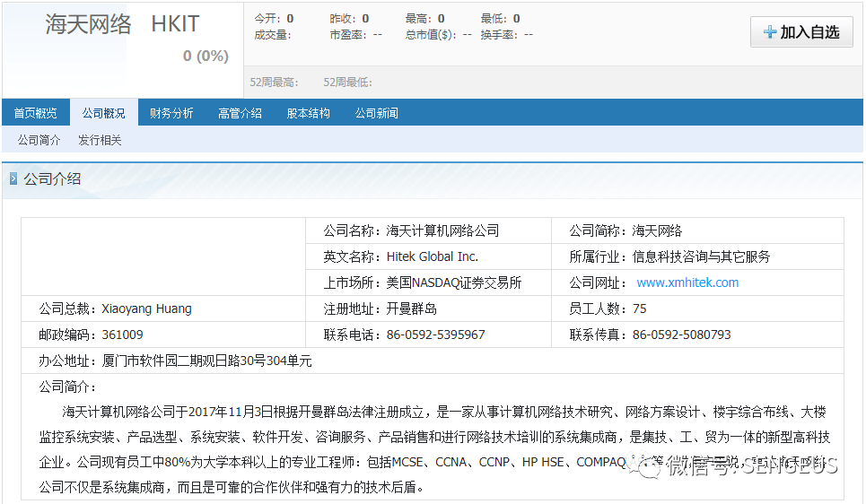Click the 公司名称 海天计算机网络公司 cell
866x504 pixels.
[x=429, y=230]
